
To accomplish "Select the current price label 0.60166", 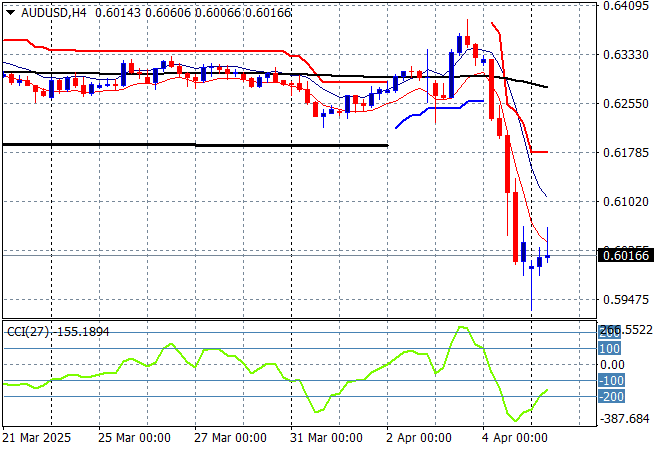I will click(x=626, y=256).
